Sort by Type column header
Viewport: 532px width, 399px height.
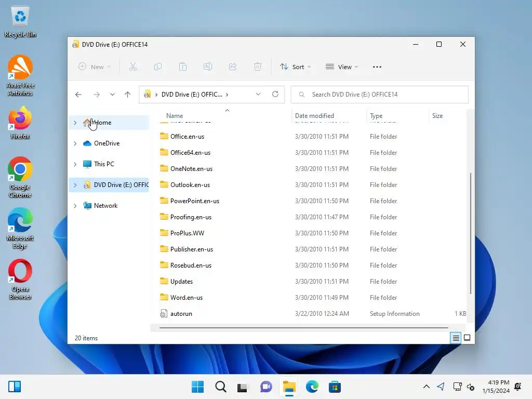point(376,116)
